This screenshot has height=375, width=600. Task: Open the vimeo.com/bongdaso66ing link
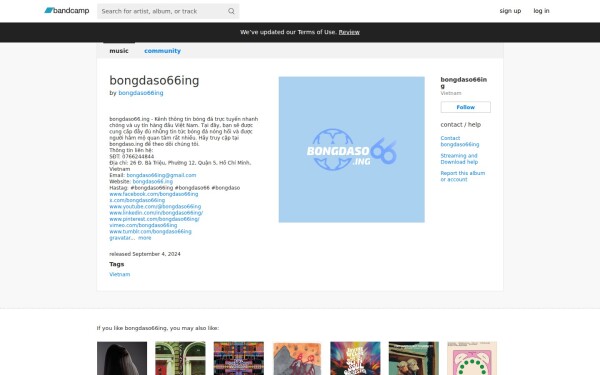[x=143, y=225]
